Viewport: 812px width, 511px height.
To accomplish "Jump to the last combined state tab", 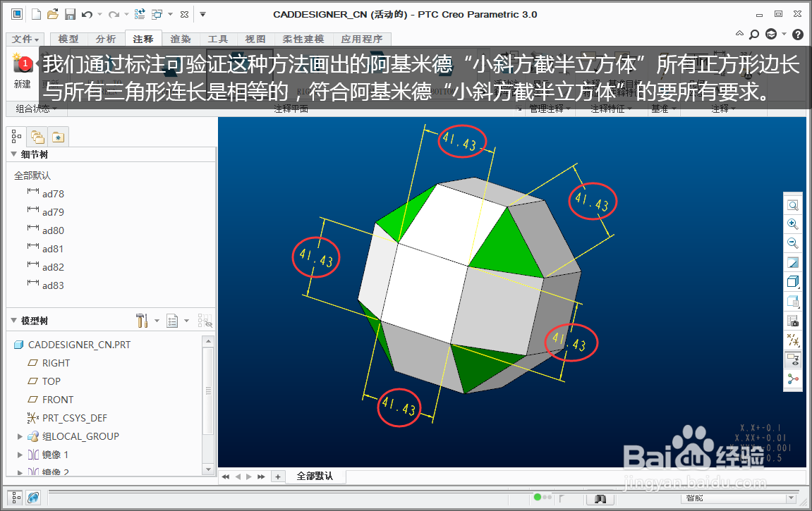I will point(261,476).
